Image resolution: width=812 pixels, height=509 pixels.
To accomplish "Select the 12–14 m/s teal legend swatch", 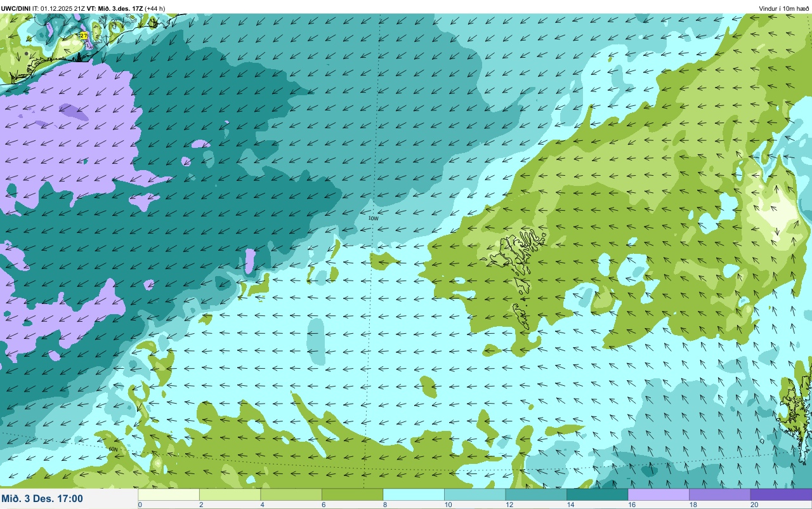I will (536, 494).
